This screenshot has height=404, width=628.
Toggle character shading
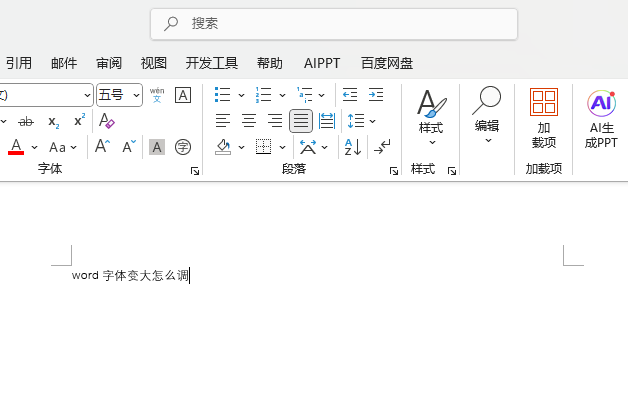157,147
